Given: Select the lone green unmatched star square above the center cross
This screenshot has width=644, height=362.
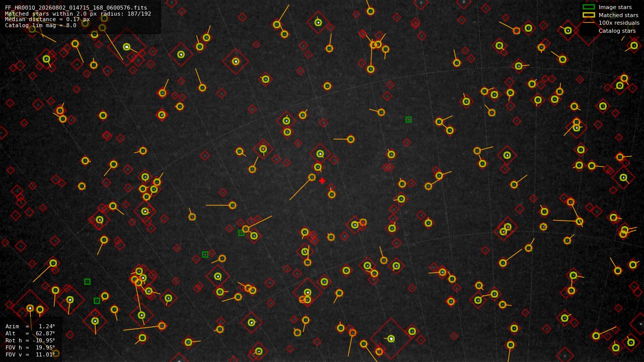Looking at the screenshot, I should [x=408, y=119].
